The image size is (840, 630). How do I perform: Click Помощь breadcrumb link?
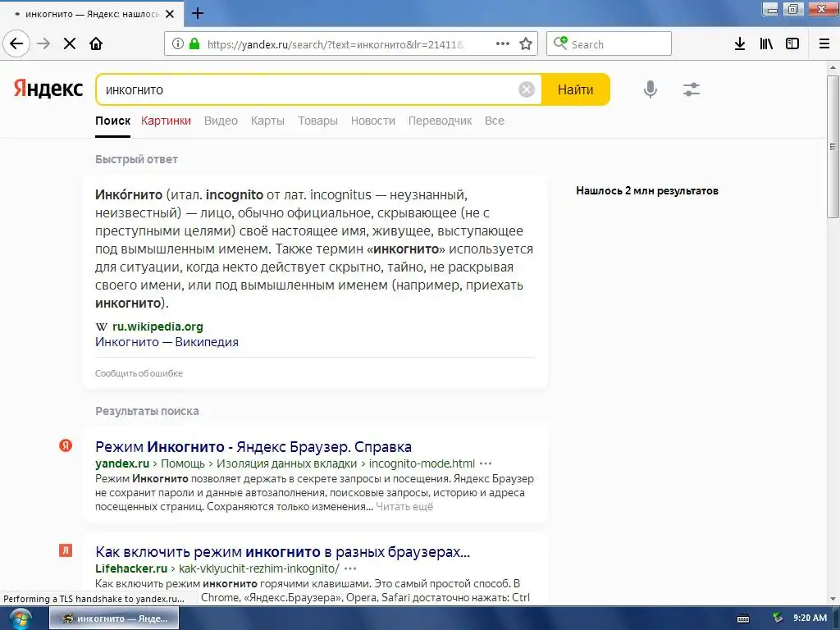coord(183,463)
